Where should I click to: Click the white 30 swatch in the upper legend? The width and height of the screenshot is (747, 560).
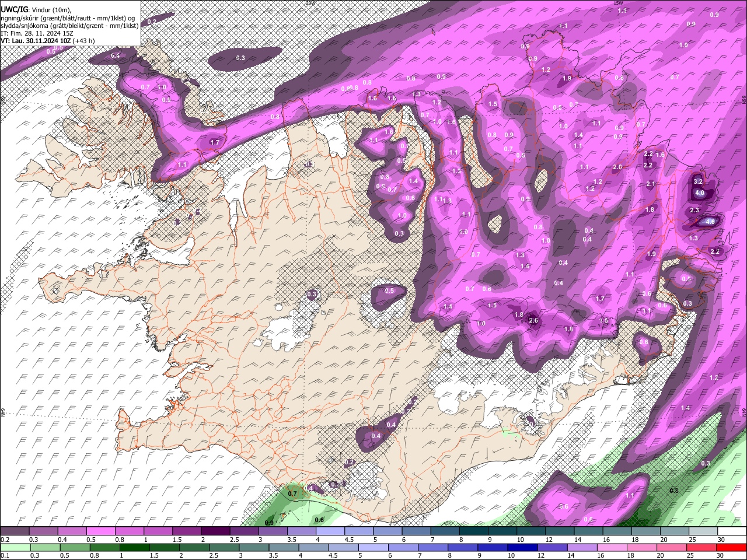(731, 531)
